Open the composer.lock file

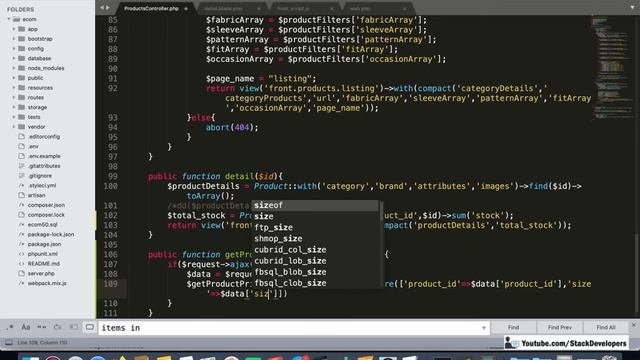(x=46, y=215)
